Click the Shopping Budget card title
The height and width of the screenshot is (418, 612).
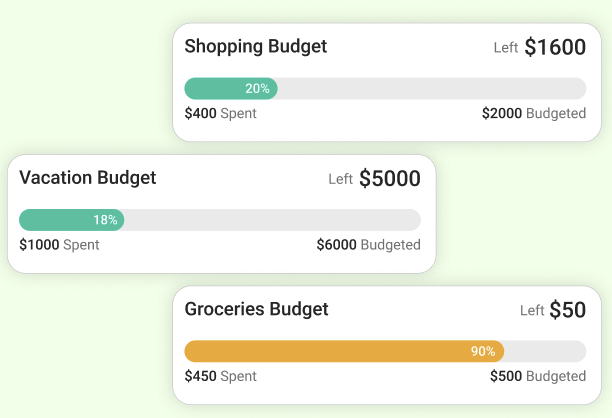pyautogui.click(x=255, y=47)
